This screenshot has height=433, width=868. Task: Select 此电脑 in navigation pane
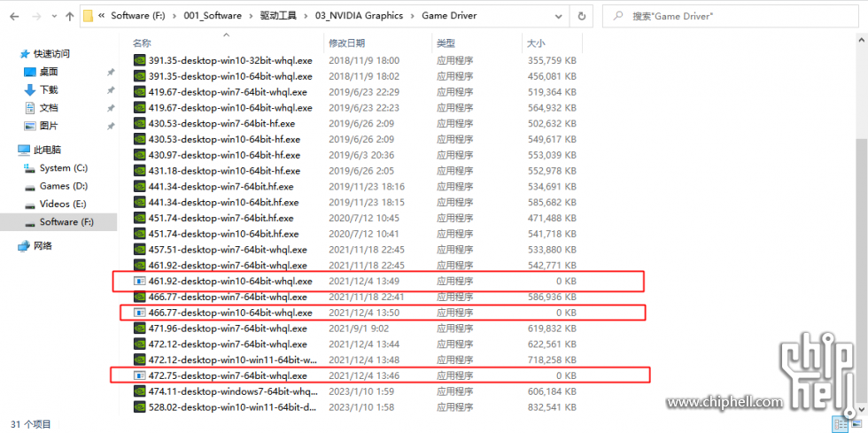[47, 150]
